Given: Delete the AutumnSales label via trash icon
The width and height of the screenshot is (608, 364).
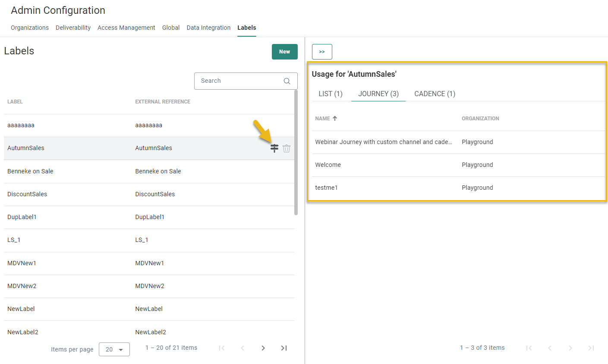Looking at the screenshot, I should pyautogui.click(x=287, y=148).
